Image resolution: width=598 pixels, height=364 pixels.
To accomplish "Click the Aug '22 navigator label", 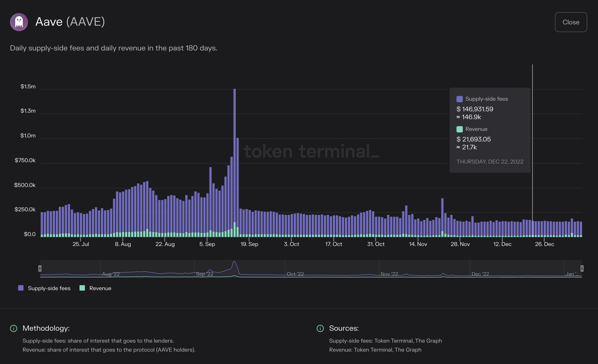I will coord(111,274).
